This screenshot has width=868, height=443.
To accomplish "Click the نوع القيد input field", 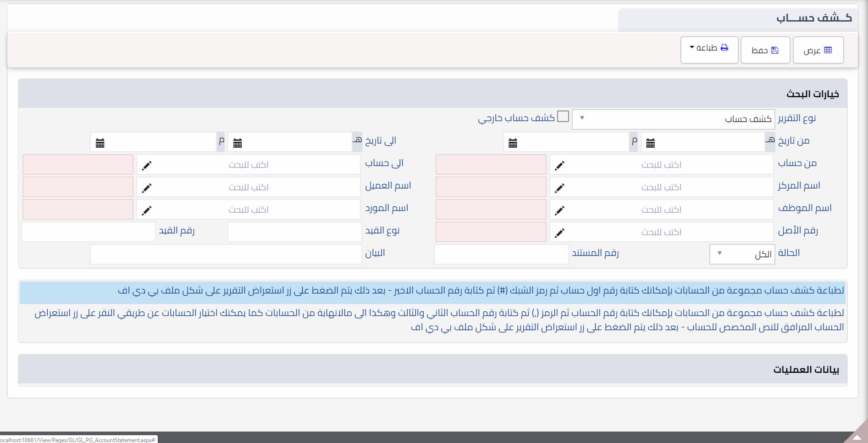I will tap(295, 232).
